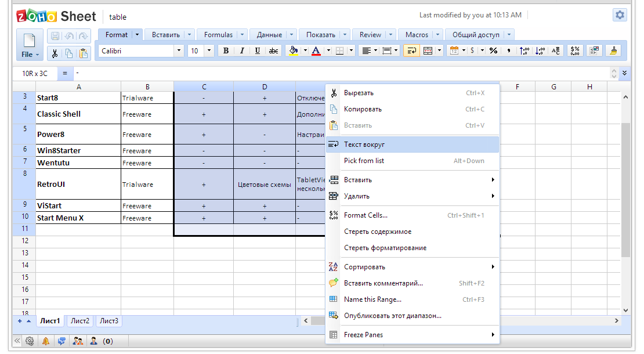Click the merge cells icon
Viewport: 644px width, 354px height.
point(428,50)
